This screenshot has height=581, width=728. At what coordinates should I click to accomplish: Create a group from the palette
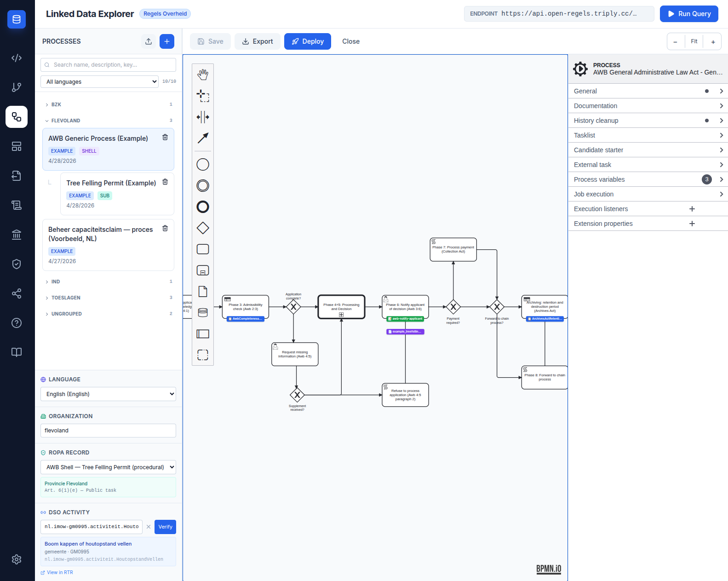(203, 355)
